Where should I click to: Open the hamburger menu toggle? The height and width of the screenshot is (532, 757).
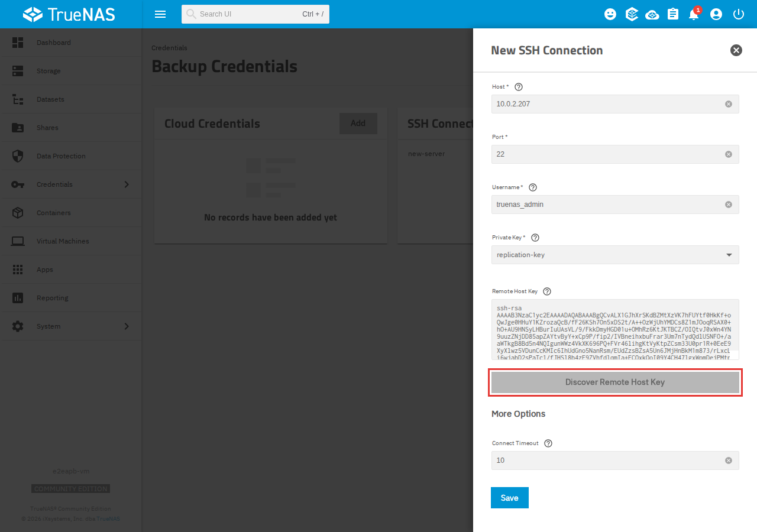tap(160, 14)
